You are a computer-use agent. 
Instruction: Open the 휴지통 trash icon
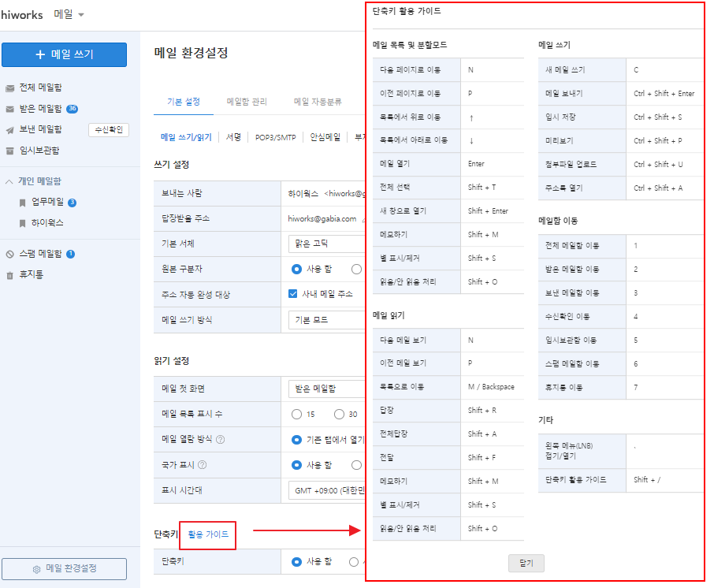pyautogui.click(x=10, y=275)
